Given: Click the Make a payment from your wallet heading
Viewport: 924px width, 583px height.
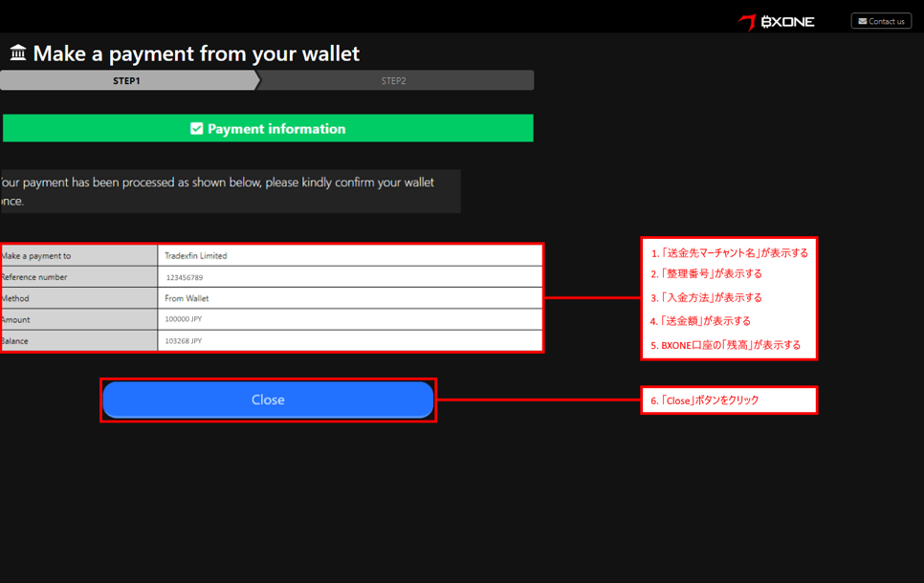Looking at the screenshot, I should point(196,54).
